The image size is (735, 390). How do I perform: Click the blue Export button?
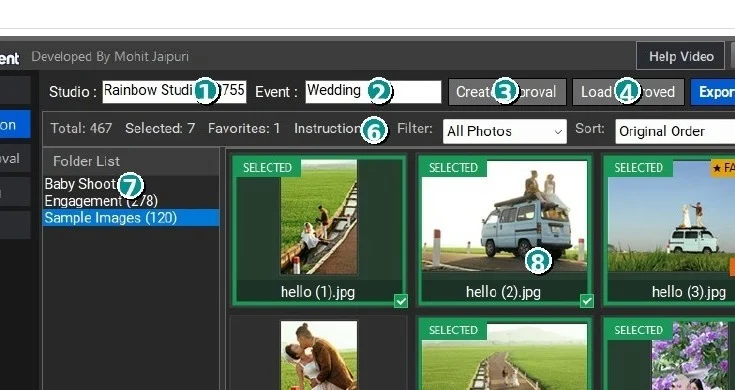pyautogui.click(x=713, y=92)
